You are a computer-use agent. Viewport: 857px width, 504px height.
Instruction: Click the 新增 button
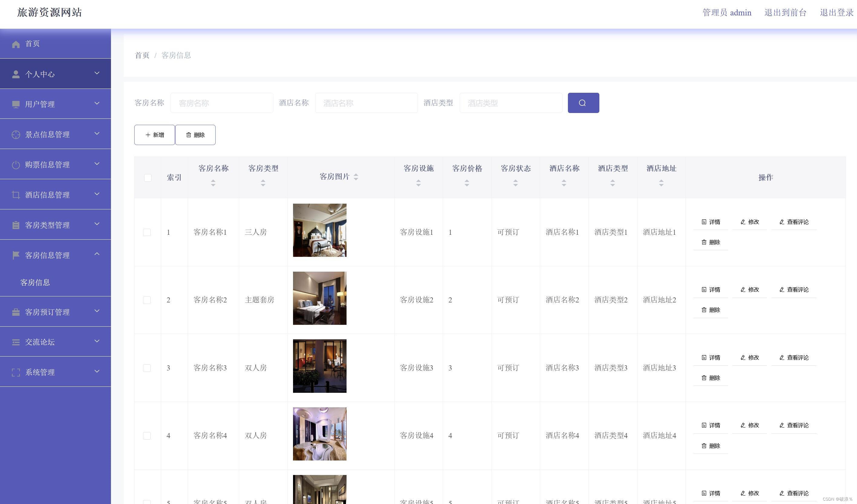point(155,135)
